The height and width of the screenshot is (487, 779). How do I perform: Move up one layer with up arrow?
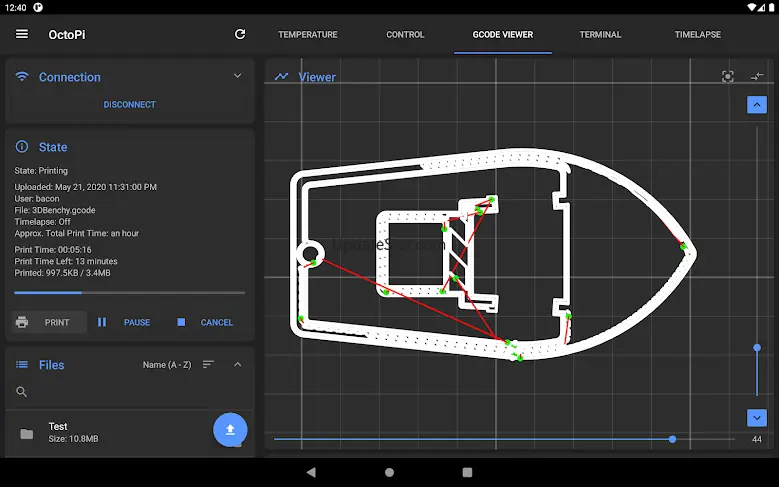756,105
